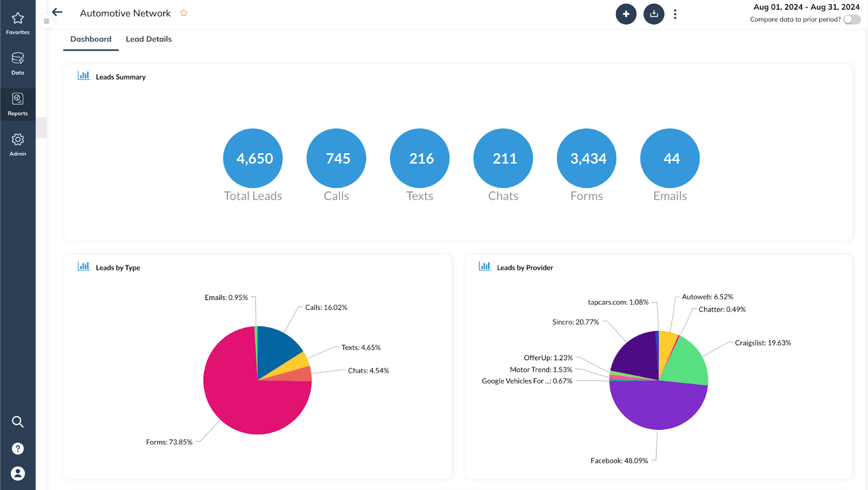Click the plus add button
Viewport: 868px width, 490px height.
tap(626, 14)
